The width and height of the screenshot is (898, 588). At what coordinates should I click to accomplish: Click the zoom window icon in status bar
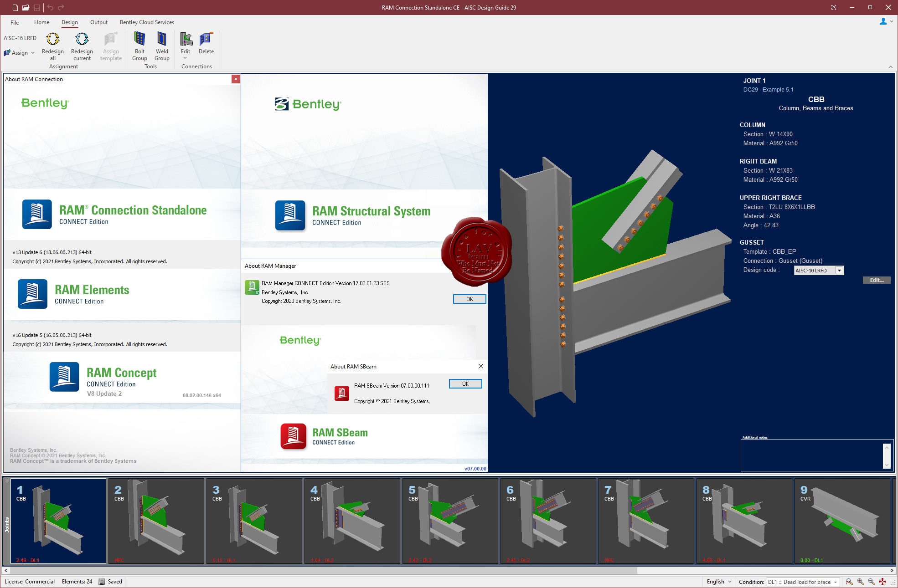coord(849,582)
